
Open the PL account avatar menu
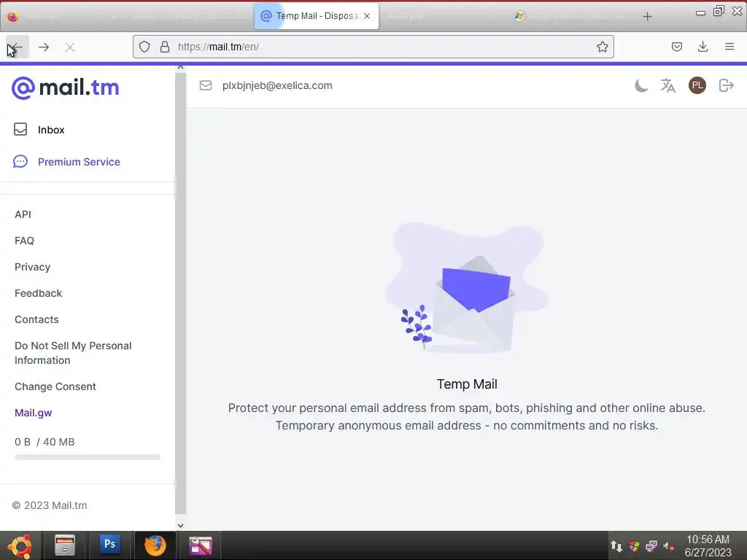point(697,86)
